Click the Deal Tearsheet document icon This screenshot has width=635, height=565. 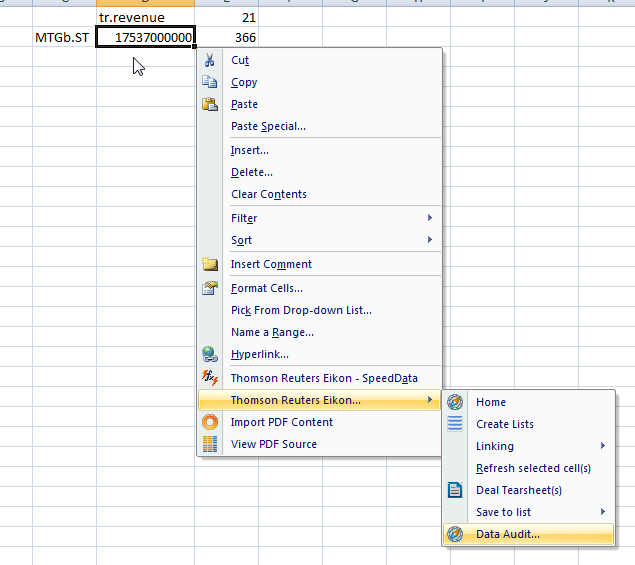point(455,490)
